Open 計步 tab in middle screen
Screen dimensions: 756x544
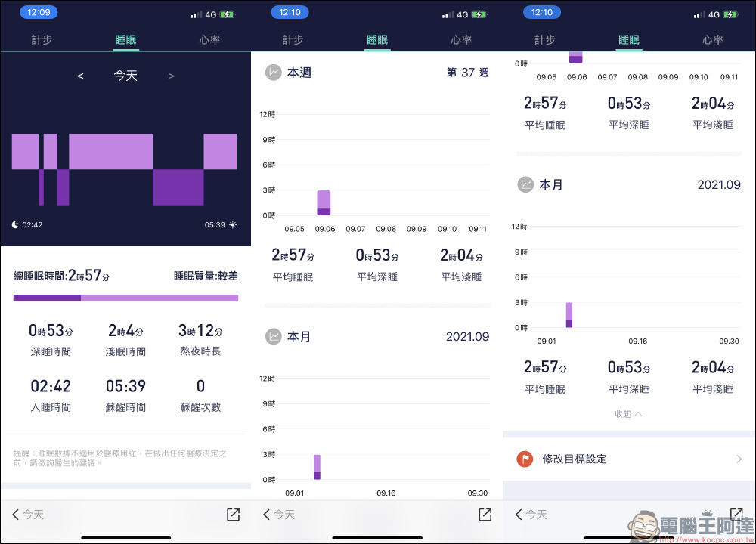pos(293,40)
